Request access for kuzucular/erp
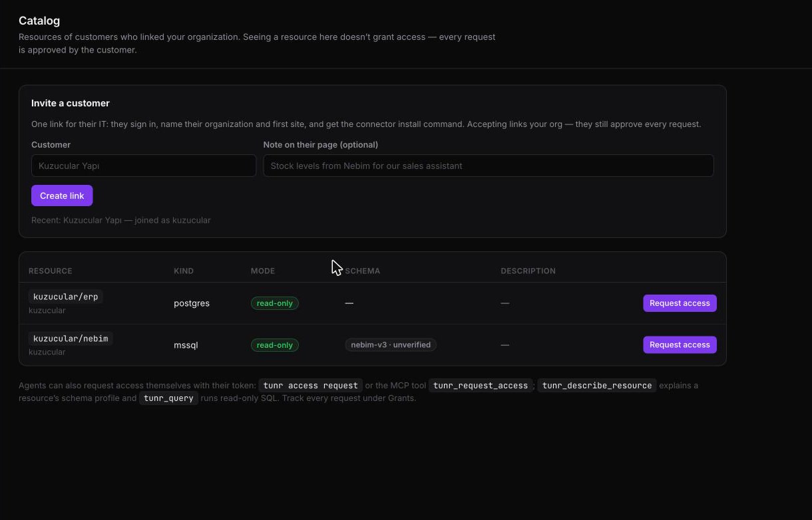 point(680,303)
